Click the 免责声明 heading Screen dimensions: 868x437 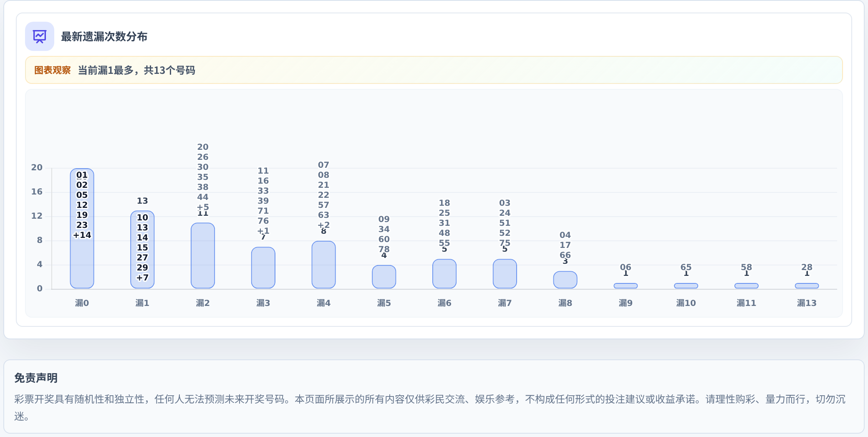(36, 378)
